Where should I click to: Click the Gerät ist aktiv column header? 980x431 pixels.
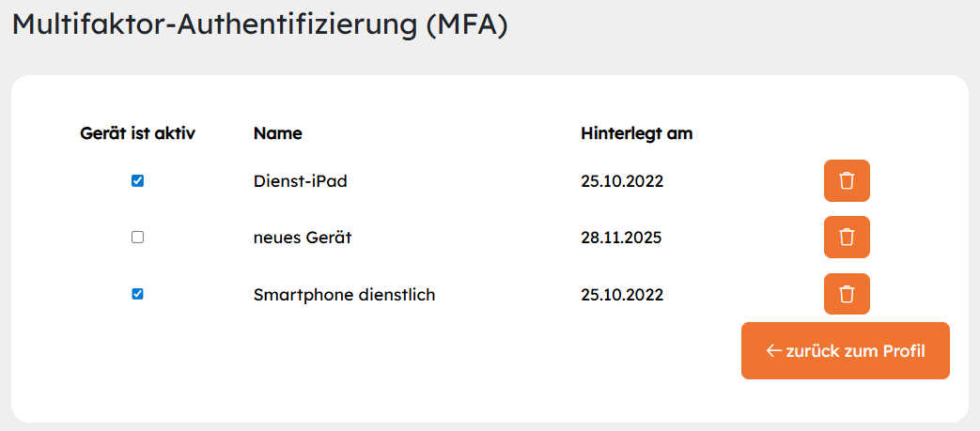point(137,133)
